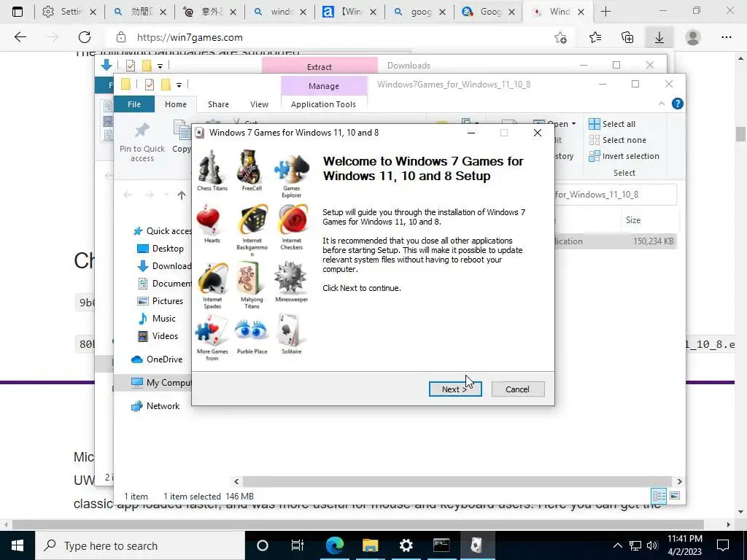Open Quick Access Toolbar customize dropdown

click(x=179, y=85)
